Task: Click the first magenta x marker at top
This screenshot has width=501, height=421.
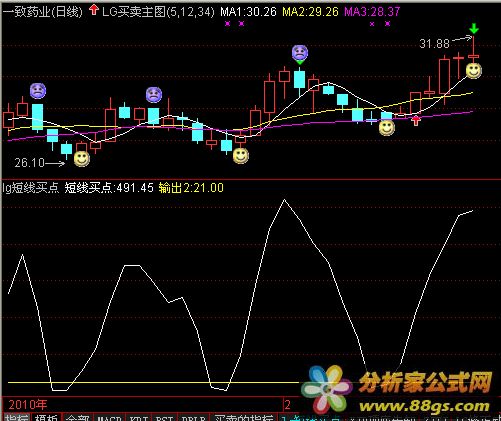Action: [x=227, y=24]
